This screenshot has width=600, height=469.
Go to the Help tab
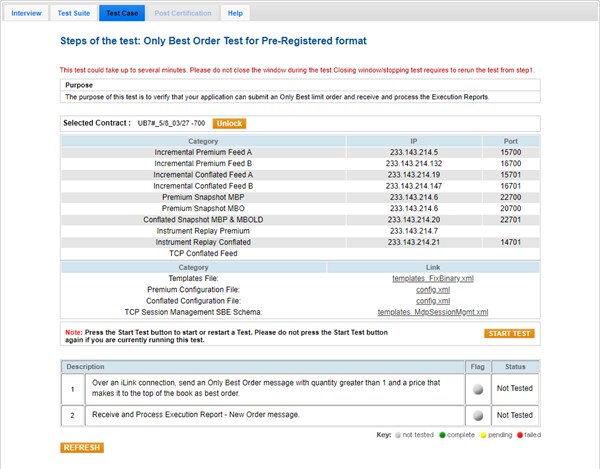[x=235, y=13]
